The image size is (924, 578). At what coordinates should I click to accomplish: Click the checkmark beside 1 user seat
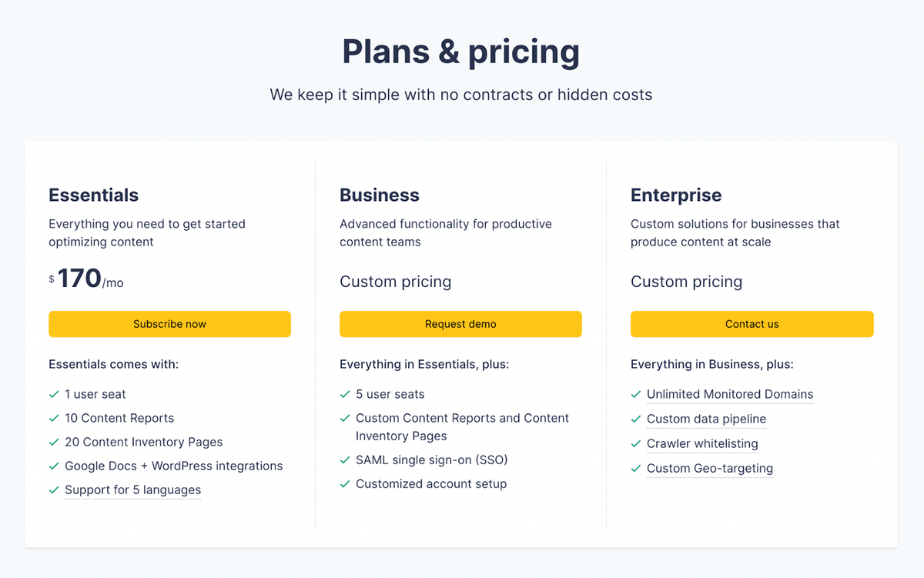tap(54, 394)
